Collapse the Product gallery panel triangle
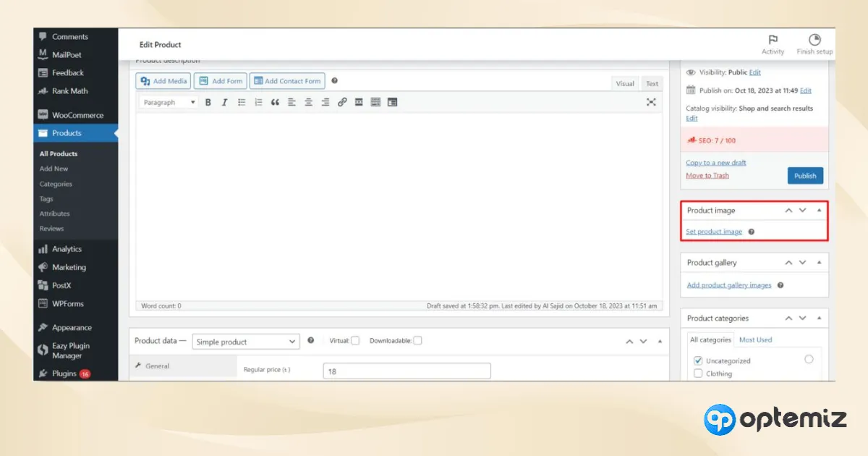 819,263
